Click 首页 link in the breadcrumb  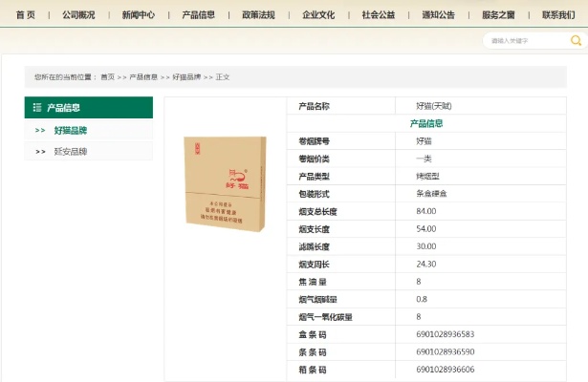108,77
